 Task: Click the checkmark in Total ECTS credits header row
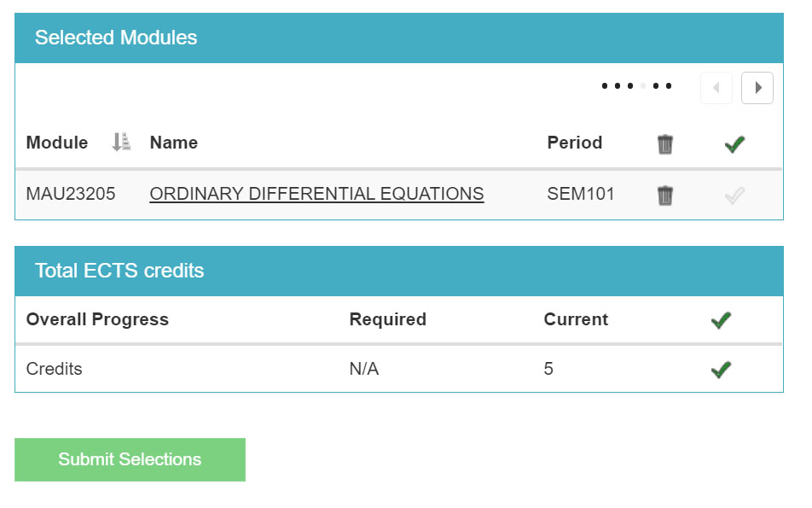(x=721, y=319)
